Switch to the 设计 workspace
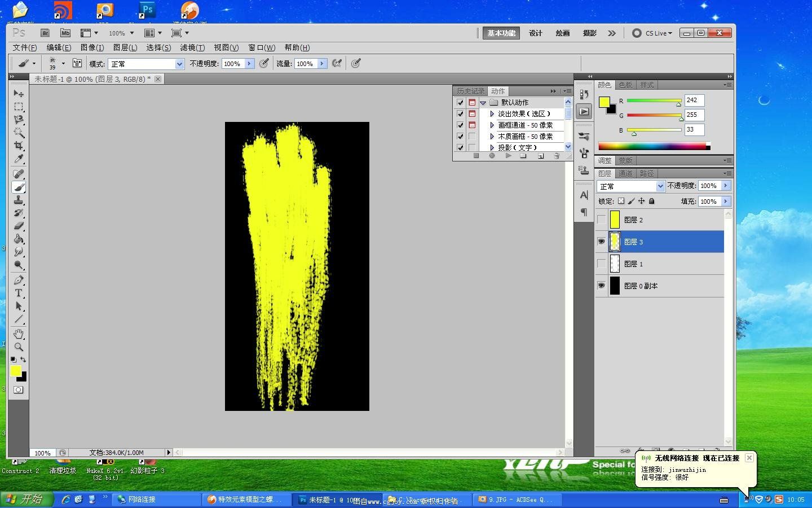This screenshot has width=812, height=508. (536, 33)
